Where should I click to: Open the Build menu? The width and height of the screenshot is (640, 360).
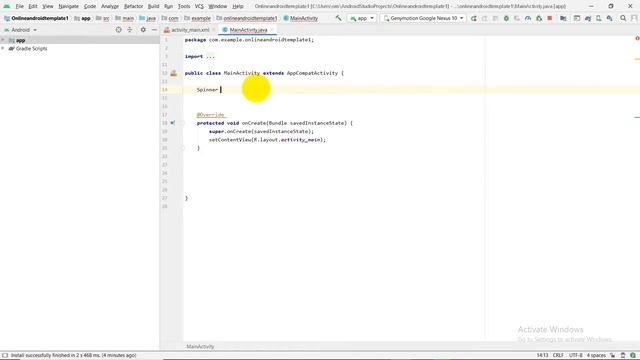pyautogui.click(x=153, y=6)
